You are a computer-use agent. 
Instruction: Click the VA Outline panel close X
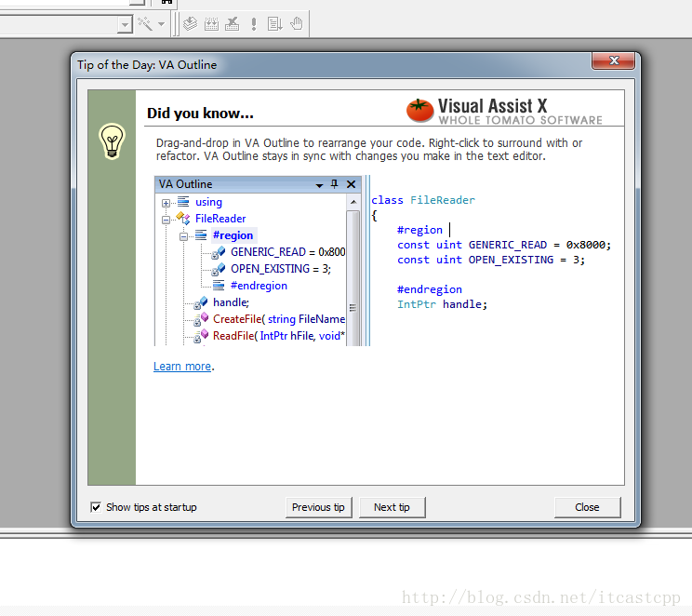point(351,184)
